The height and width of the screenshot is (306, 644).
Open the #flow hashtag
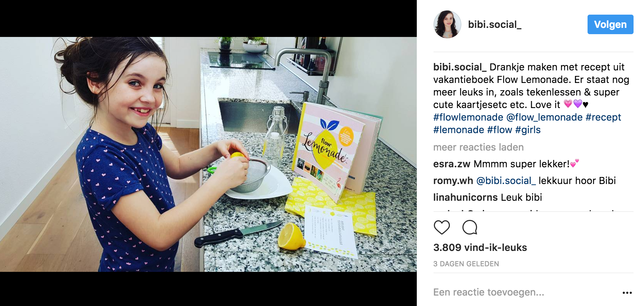point(499,130)
